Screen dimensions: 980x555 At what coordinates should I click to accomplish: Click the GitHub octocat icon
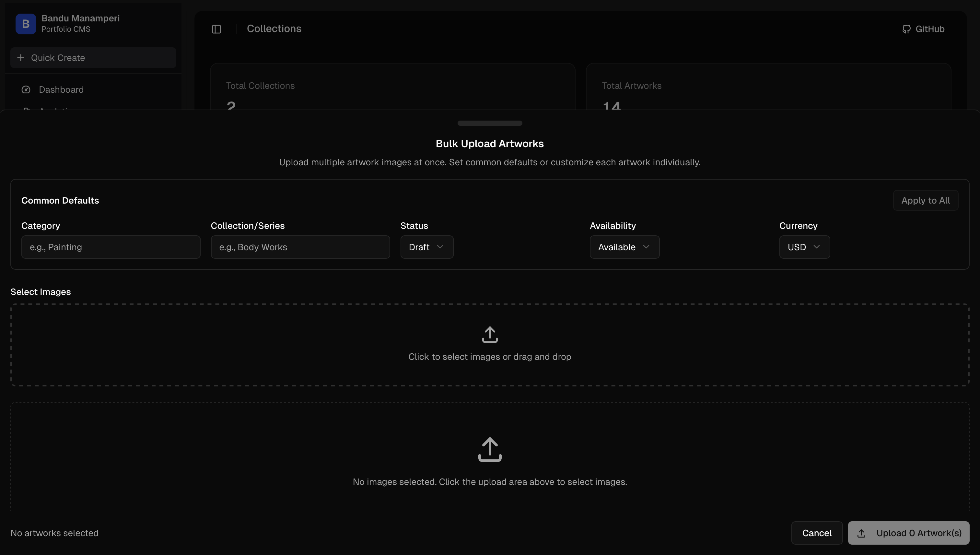pos(906,30)
